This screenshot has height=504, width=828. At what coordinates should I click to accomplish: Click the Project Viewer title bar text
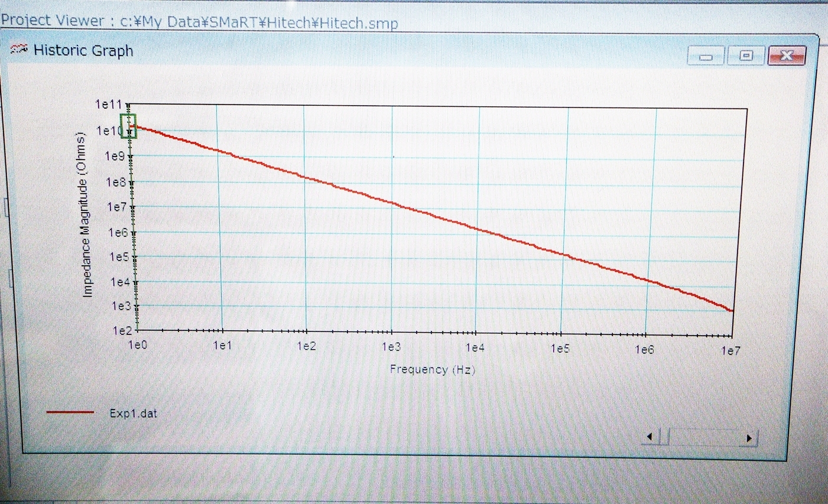tap(200, 22)
